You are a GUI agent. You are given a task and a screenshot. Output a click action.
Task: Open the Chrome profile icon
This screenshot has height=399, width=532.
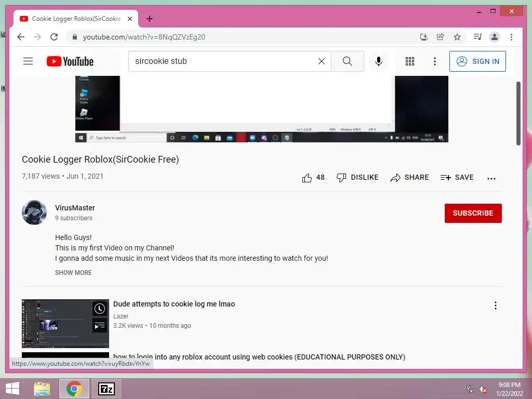[495, 37]
